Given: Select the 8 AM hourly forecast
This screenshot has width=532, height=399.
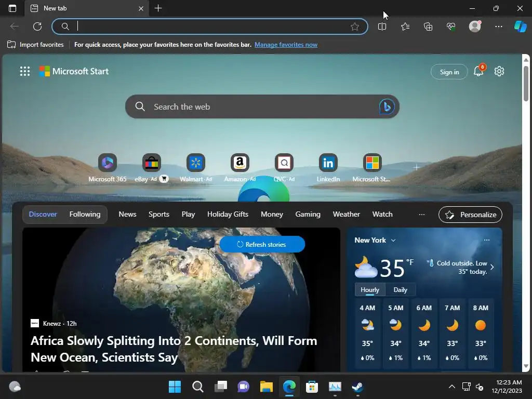Looking at the screenshot, I should [481, 333].
